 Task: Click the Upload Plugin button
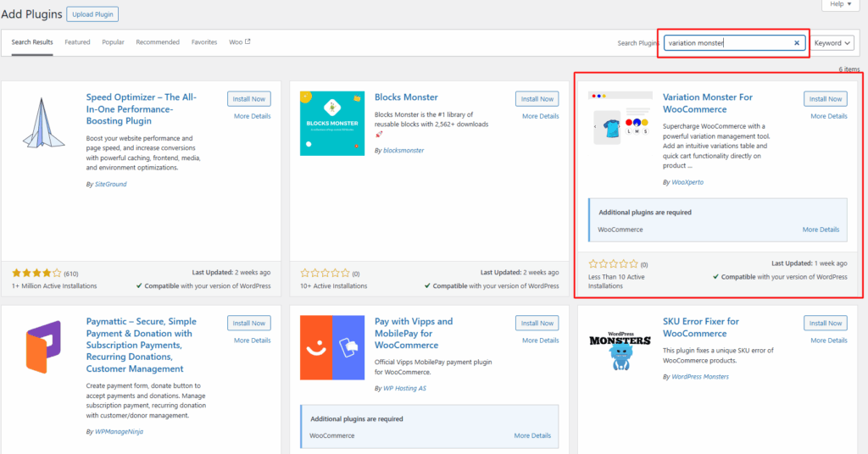click(x=92, y=14)
